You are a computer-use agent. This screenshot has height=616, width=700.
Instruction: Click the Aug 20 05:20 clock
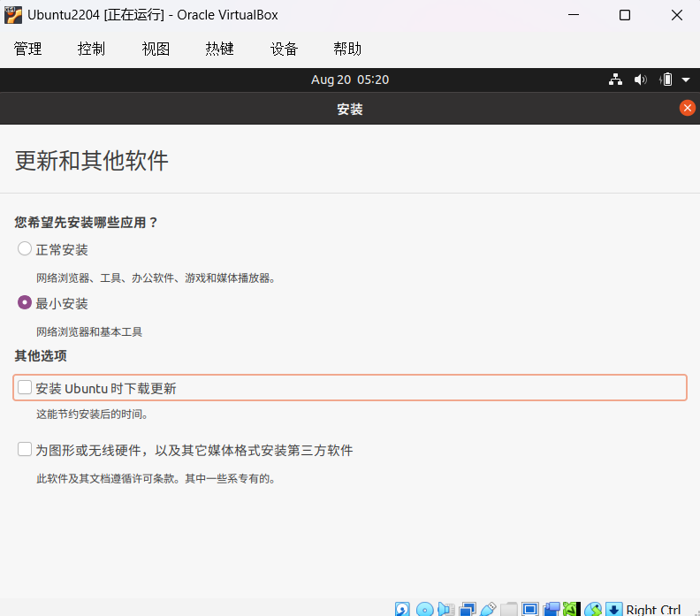tap(350, 80)
